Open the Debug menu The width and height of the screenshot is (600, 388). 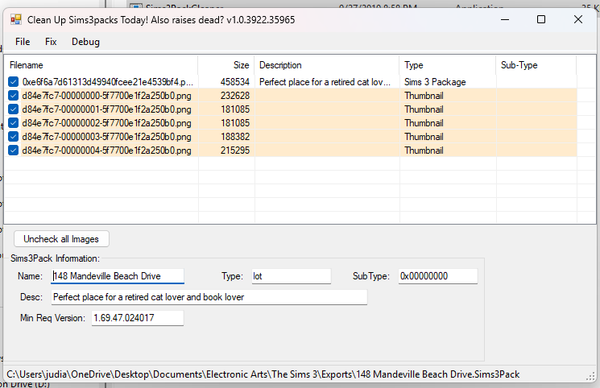(86, 42)
